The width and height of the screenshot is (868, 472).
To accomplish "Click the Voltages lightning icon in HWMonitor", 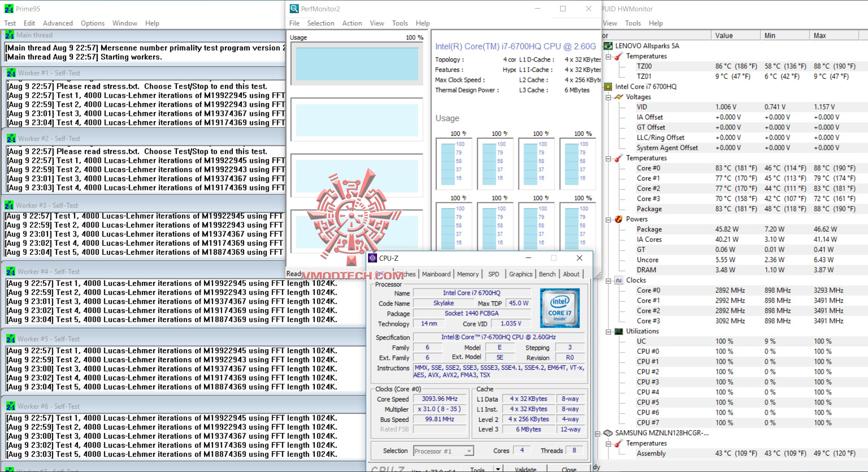I will 618,97.
